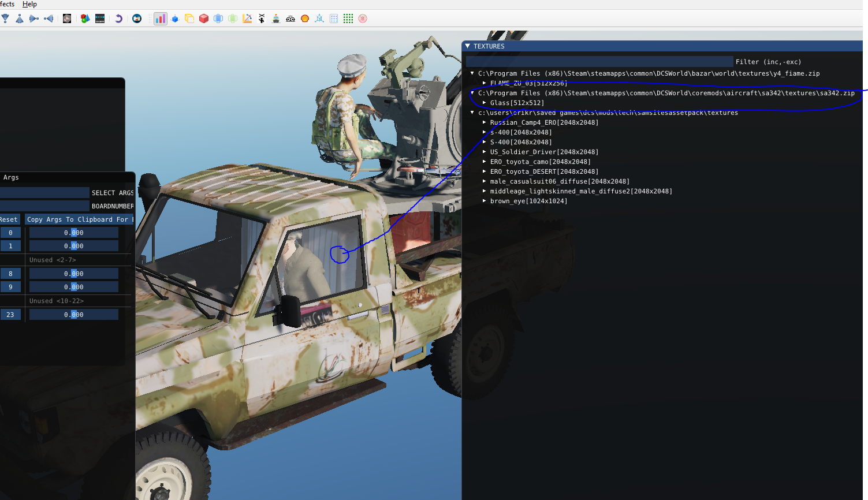Viewport: 868px width, 500px height.
Task: Click the Unused <2-7> label
Action: [x=53, y=260]
